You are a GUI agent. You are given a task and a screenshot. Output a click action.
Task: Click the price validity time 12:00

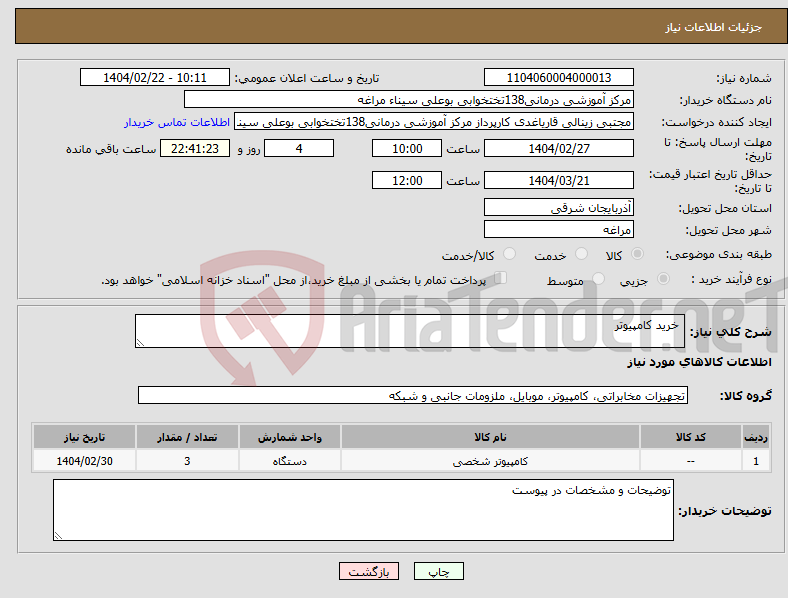[407, 180]
